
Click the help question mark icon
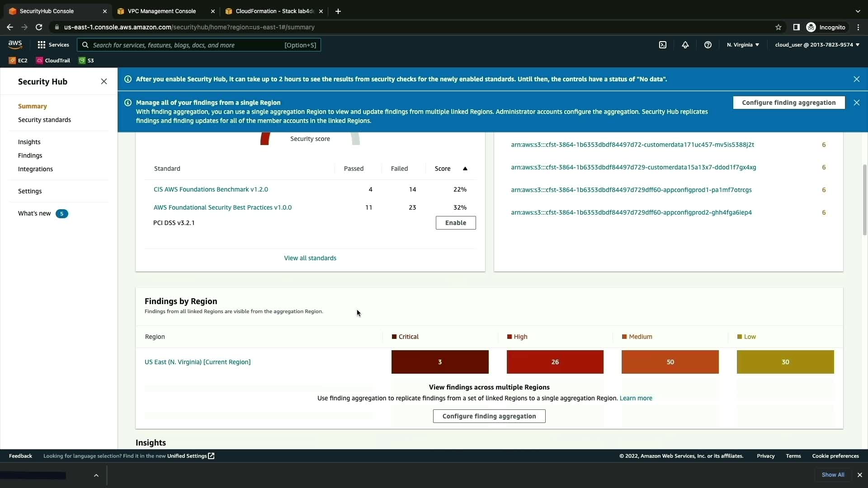point(708,45)
